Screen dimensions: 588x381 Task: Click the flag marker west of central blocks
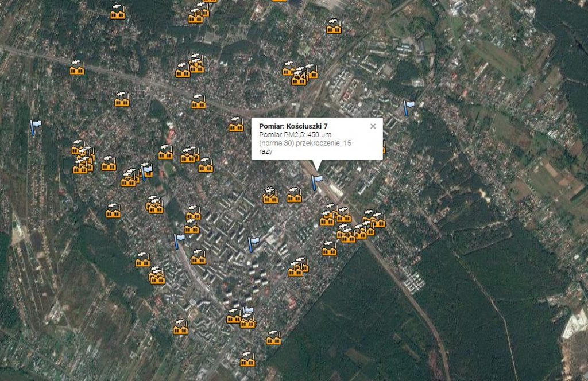click(179, 240)
